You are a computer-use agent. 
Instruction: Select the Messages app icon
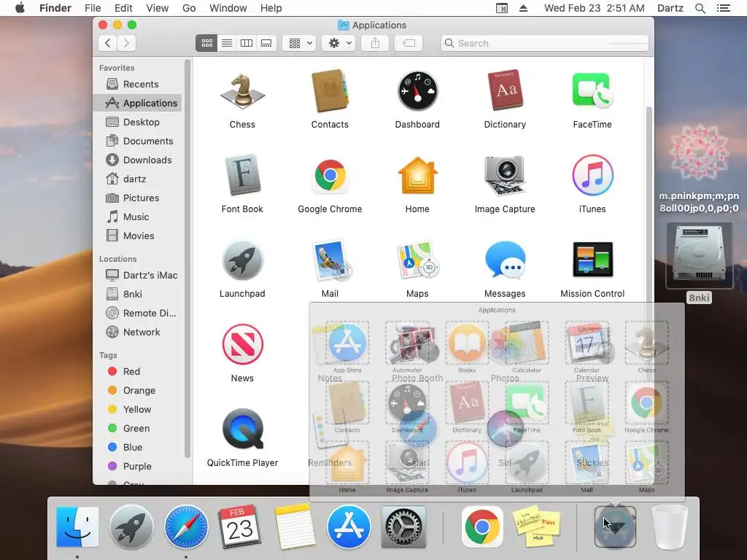point(505,260)
